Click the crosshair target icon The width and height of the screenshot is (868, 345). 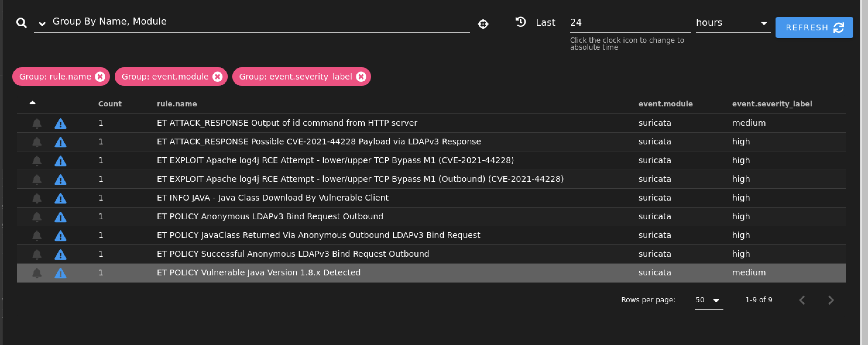pos(483,24)
